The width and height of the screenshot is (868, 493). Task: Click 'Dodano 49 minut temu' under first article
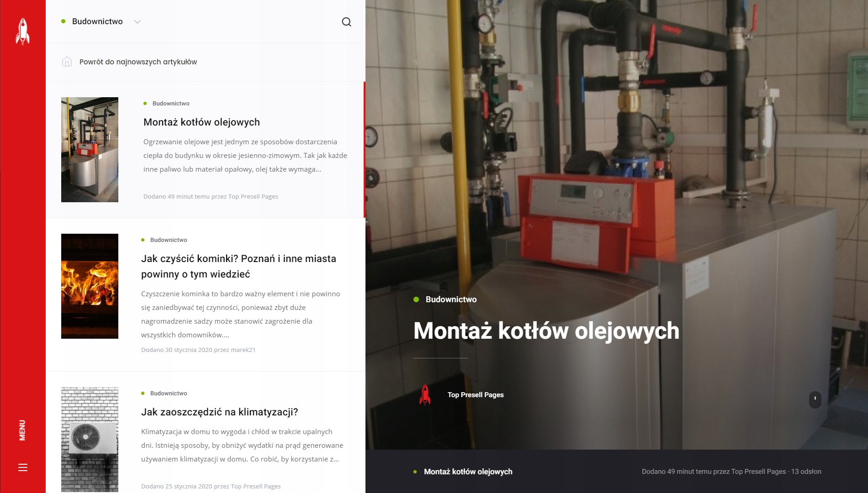click(211, 197)
